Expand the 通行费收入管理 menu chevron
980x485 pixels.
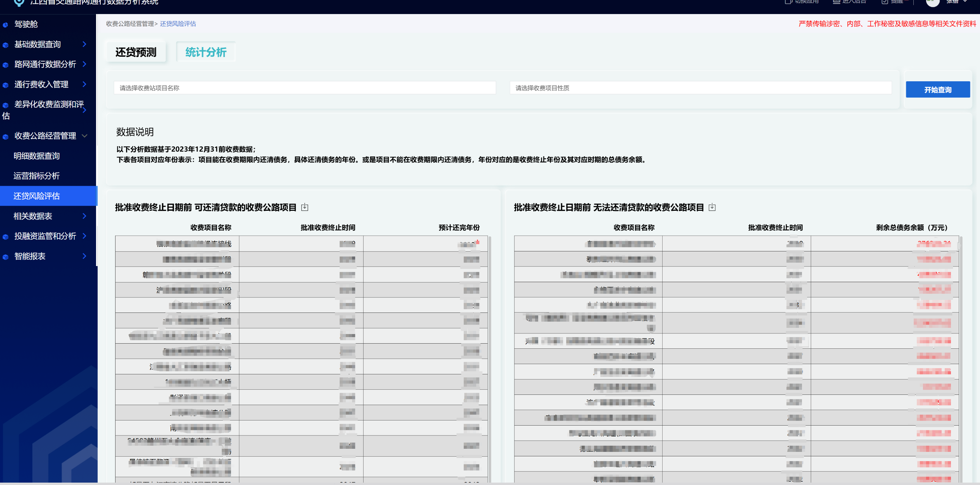coord(84,84)
